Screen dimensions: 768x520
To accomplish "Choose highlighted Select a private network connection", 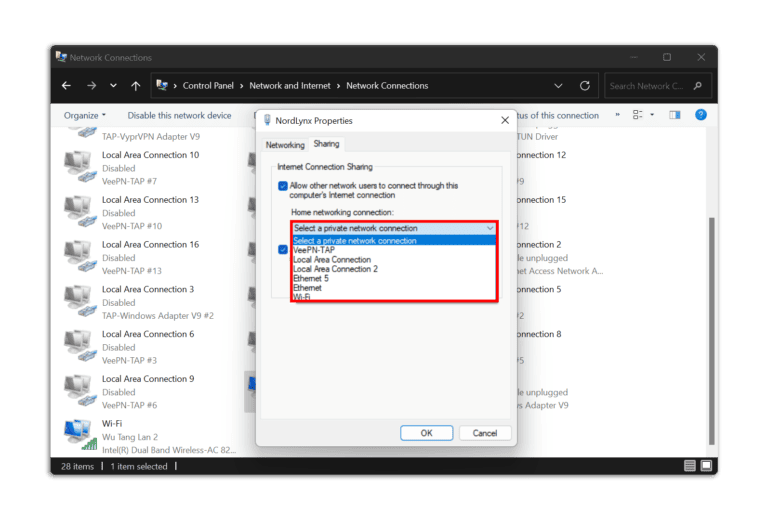I will tap(394, 240).
